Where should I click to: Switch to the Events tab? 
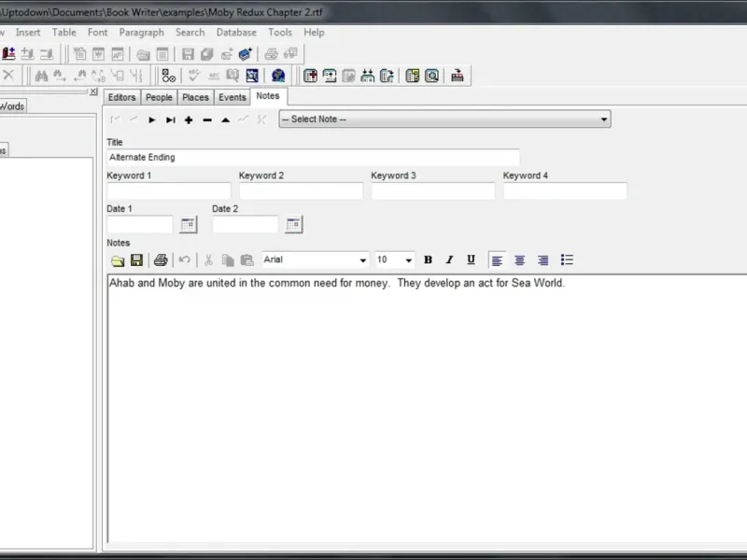(233, 97)
